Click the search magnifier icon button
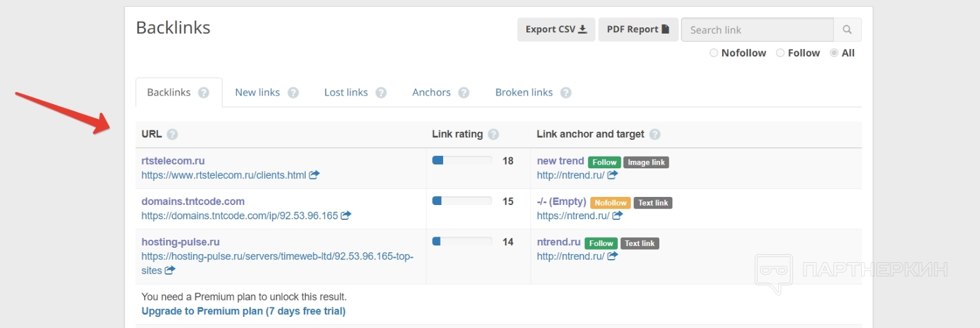Viewport: 980px width, 328px height. [847, 30]
